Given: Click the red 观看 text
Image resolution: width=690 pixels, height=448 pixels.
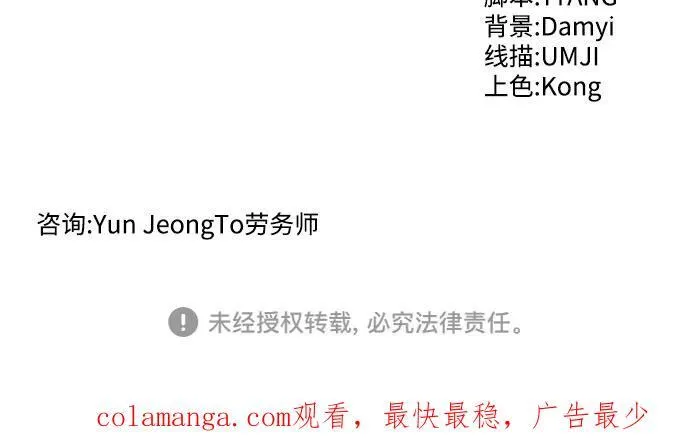Looking at the screenshot, I should (x=321, y=416).
